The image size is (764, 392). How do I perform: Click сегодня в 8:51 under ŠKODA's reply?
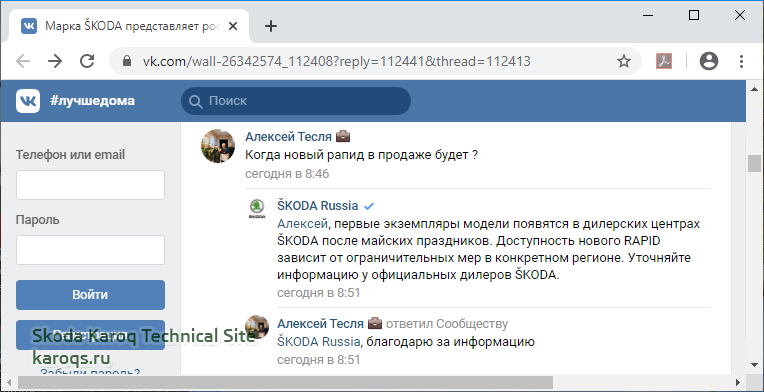319,293
